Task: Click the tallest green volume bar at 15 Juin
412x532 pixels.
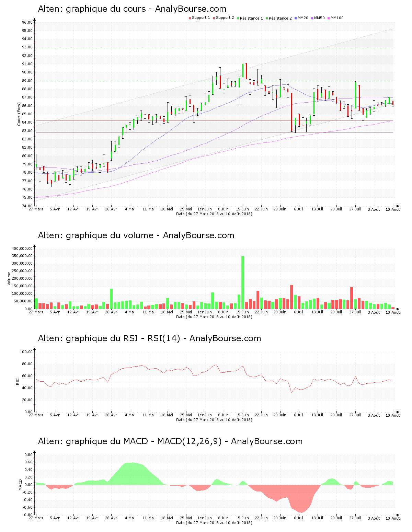Action: (243, 282)
